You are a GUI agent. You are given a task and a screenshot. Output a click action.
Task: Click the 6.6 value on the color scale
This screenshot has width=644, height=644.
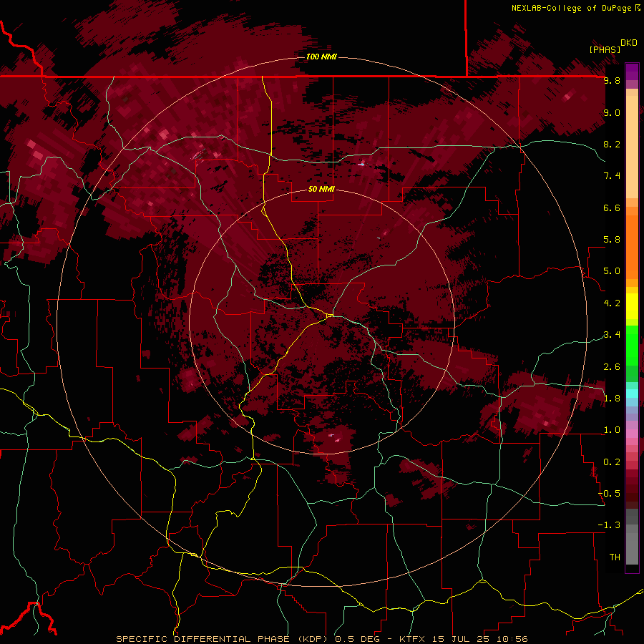point(612,208)
